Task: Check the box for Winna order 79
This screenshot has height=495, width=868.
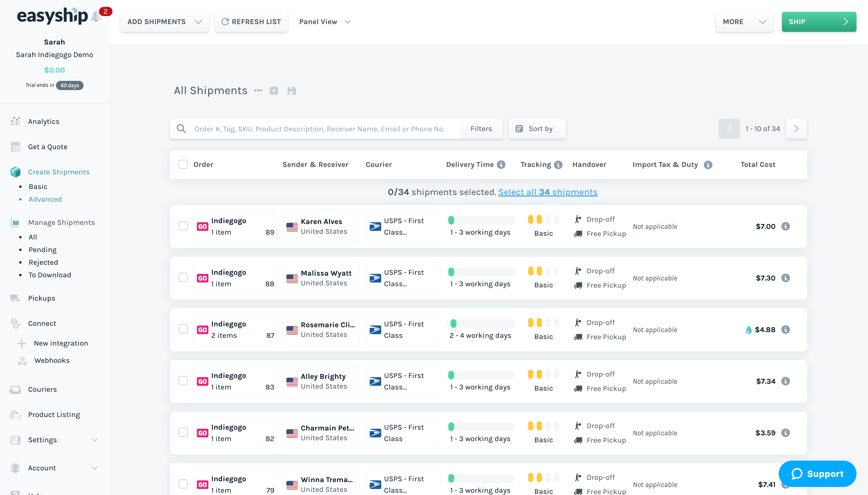Action: (x=183, y=484)
